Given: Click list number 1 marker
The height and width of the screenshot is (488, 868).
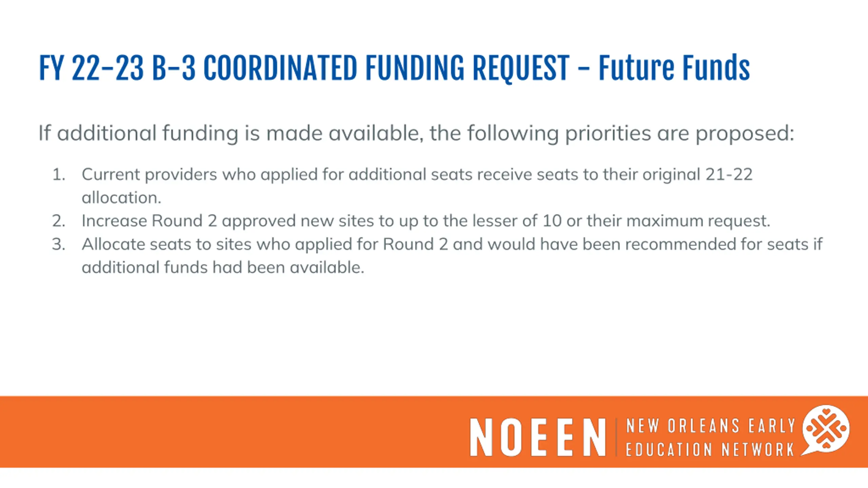Looking at the screenshot, I should [x=59, y=175].
